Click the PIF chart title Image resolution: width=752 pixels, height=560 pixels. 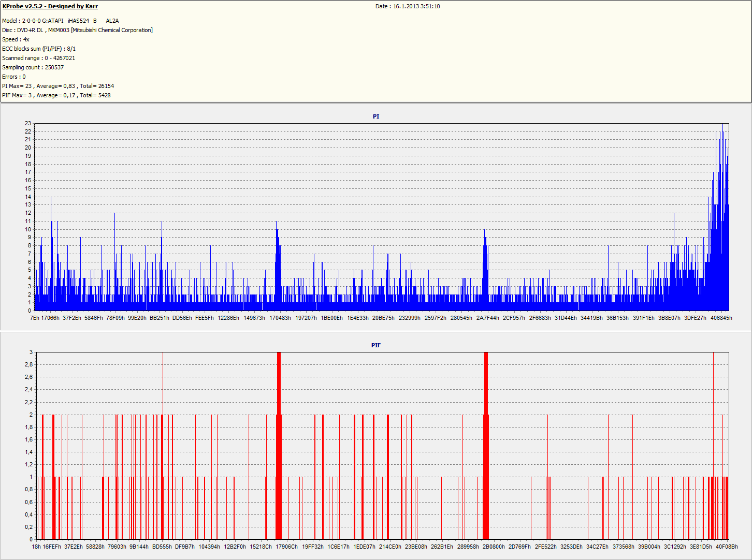376,345
